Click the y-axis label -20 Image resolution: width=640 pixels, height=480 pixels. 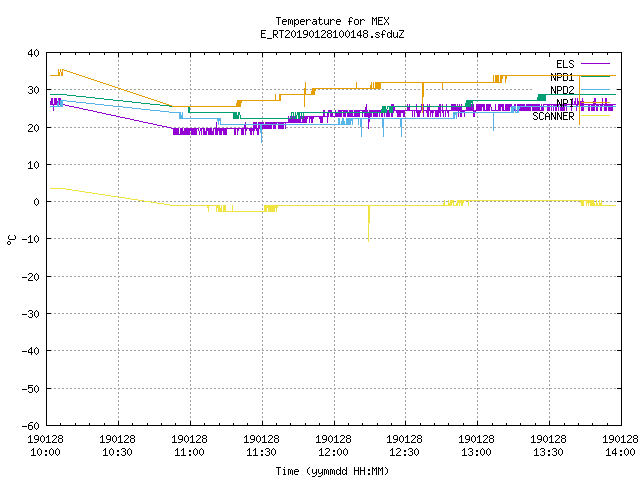tap(31, 277)
